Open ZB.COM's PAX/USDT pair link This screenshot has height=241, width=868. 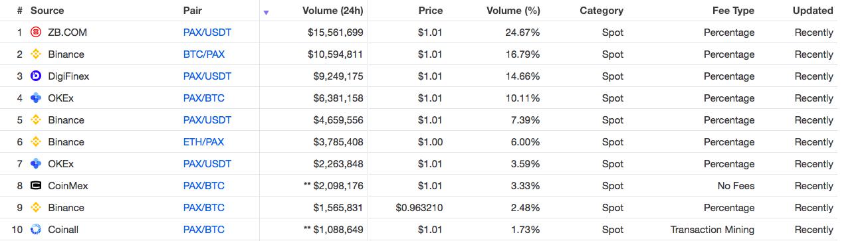tap(207, 33)
